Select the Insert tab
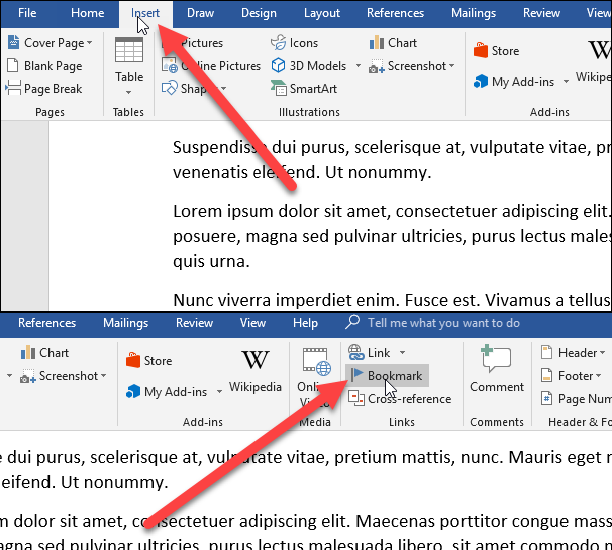Screen dimensions: 612x550 (145, 13)
